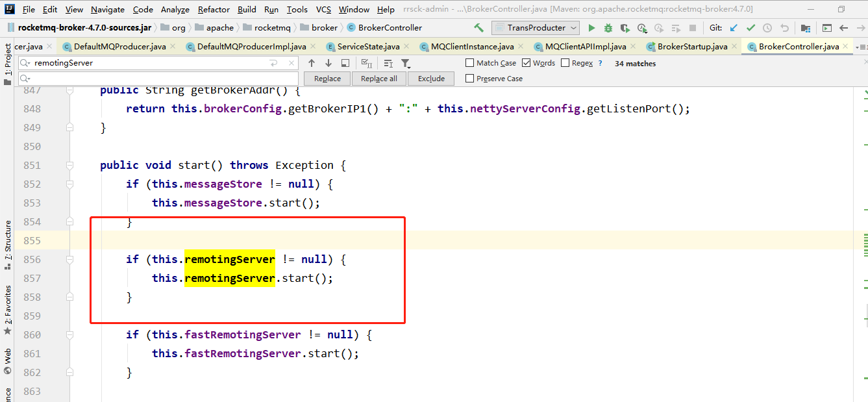The image size is (868, 402).
Task: Start debugging with the bug icon
Action: pyautogui.click(x=608, y=28)
